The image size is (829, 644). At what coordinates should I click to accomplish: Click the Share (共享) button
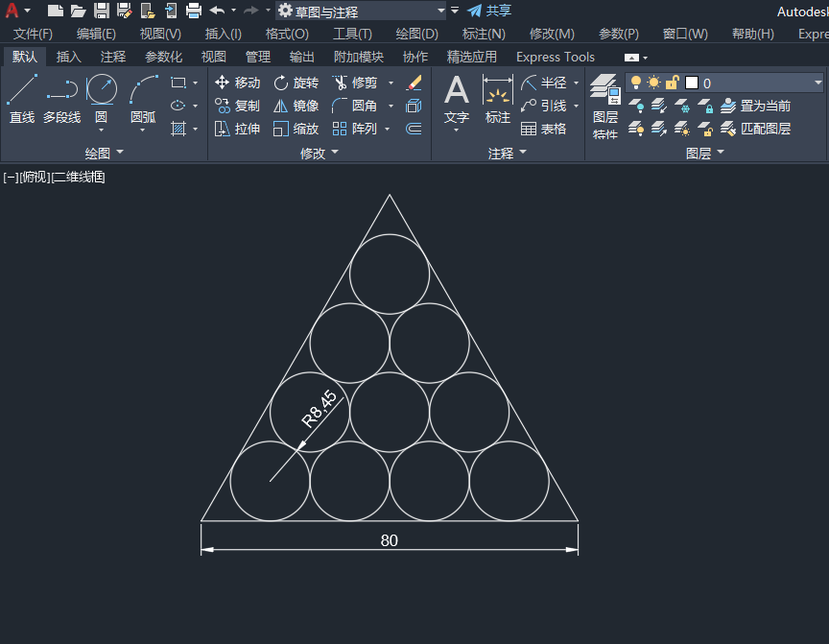tap(489, 10)
